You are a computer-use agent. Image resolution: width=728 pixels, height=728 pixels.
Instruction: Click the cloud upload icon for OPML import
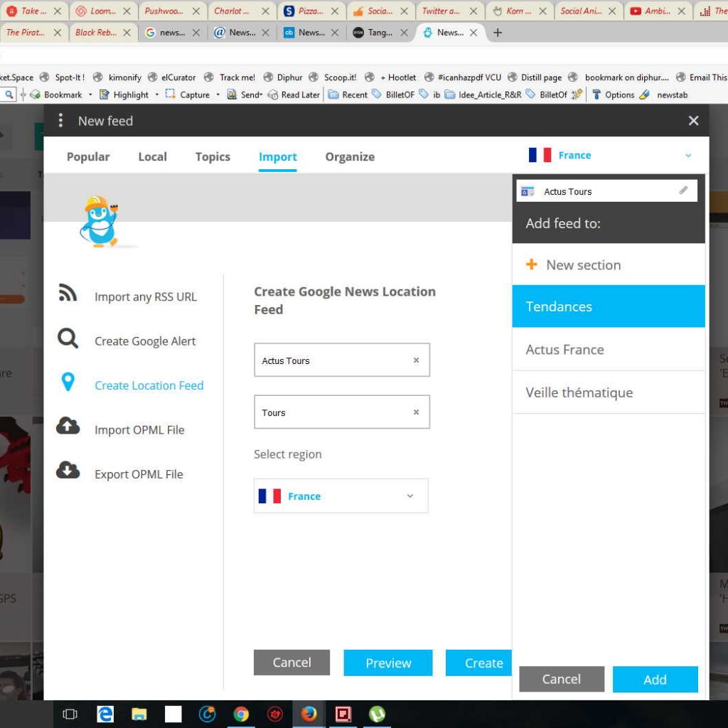coord(68,426)
